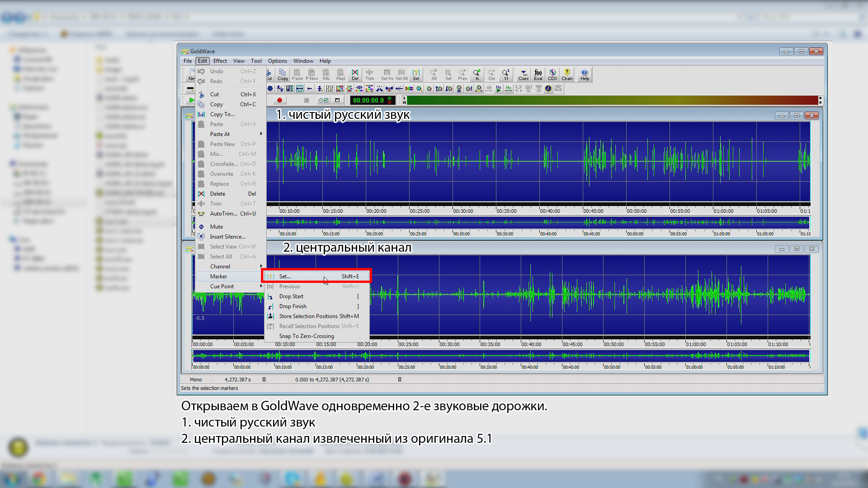Choose Copy To... in the Edit menu
868x488 pixels.
[x=231, y=114]
